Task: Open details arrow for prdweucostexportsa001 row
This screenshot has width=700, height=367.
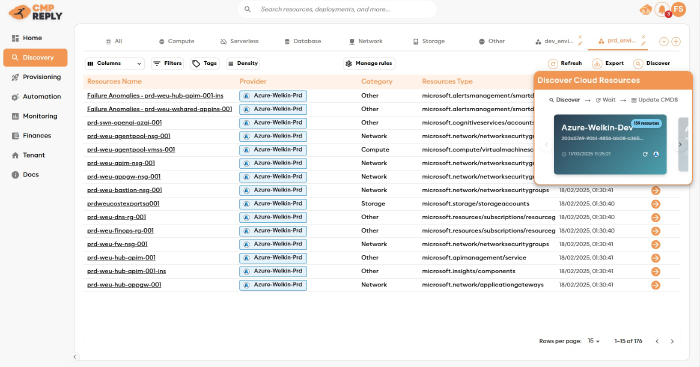Action: (x=655, y=204)
